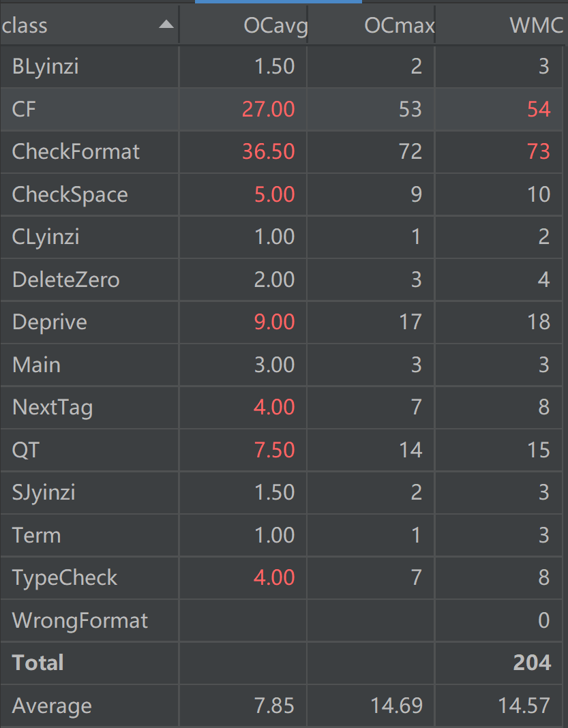Select the CheckSpace row
568x728 pixels.
point(70,194)
